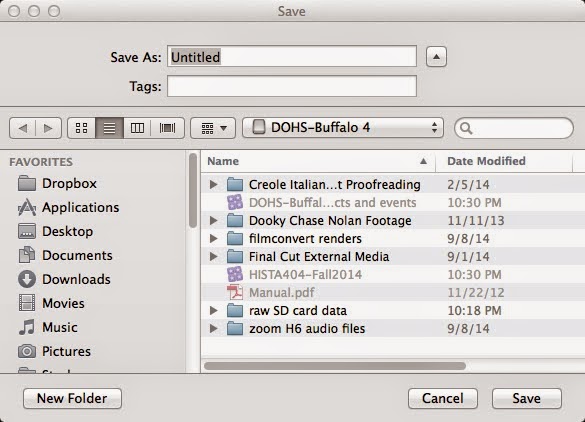Click the 11/22/12 date cell
Viewport: 585px width, 422px height.
[x=476, y=292]
